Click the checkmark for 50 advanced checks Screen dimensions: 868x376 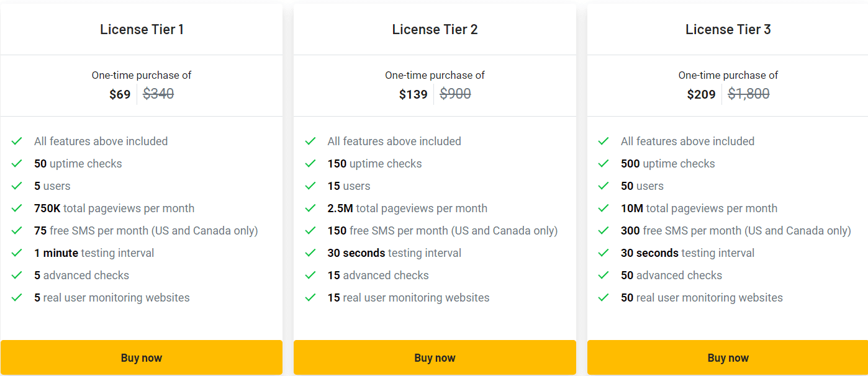pos(603,275)
